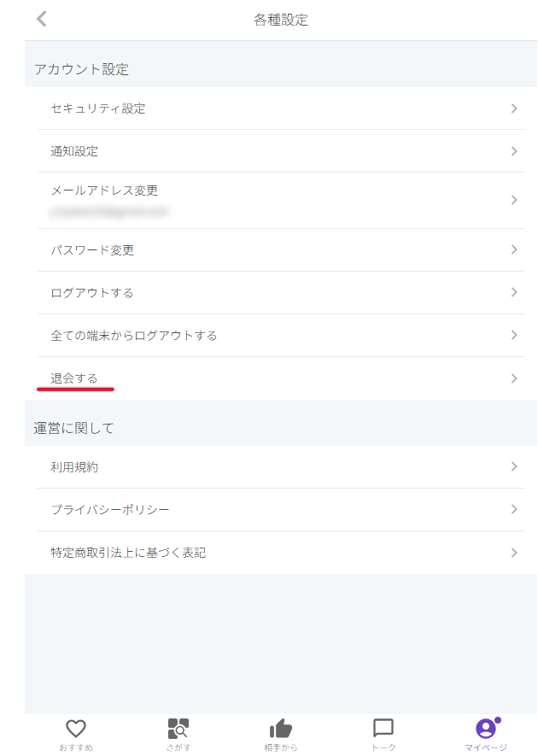This screenshot has height=756, width=538.
Task: Open 特定商取引法上に基づく表記 row
Action: tap(281, 553)
